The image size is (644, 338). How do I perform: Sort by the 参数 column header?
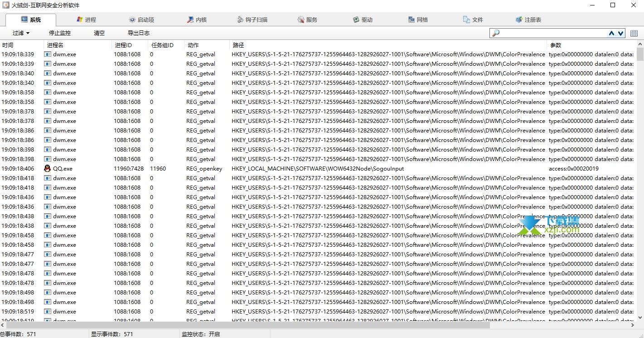coord(591,45)
